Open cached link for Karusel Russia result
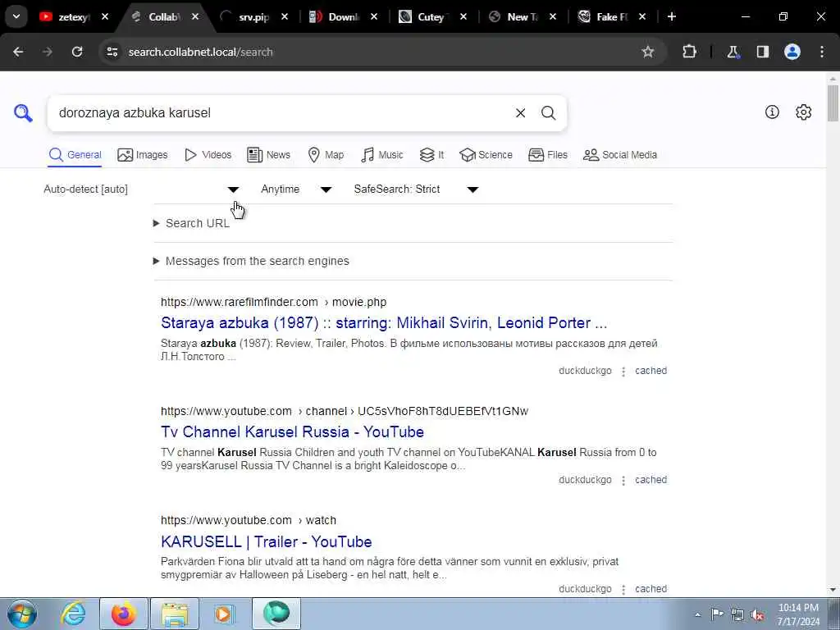This screenshot has width=840, height=630. pos(651,480)
